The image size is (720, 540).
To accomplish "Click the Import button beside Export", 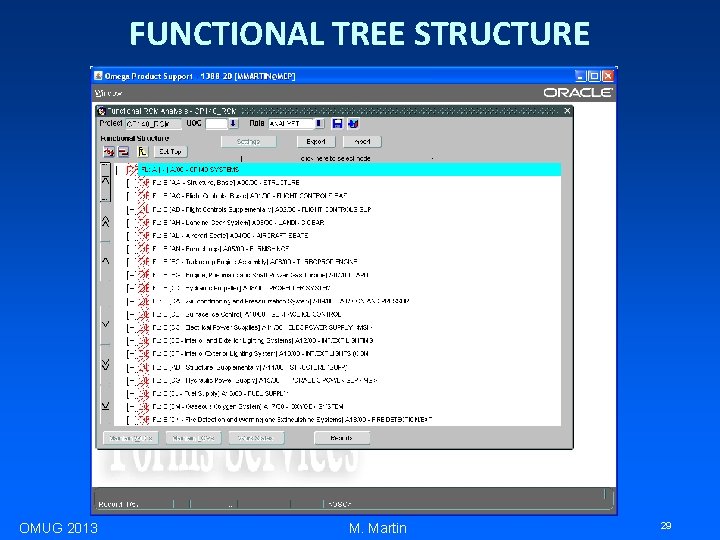I will (362, 142).
